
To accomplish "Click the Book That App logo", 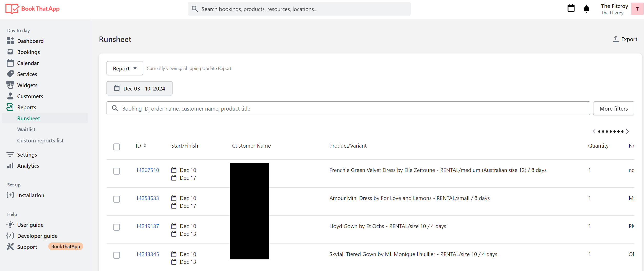I will [32, 9].
